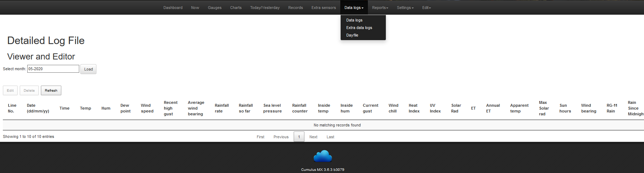This screenshot has width=644, height=173.
Task: Open the Today/Yesterday page
Action: (x=265, y=8)
